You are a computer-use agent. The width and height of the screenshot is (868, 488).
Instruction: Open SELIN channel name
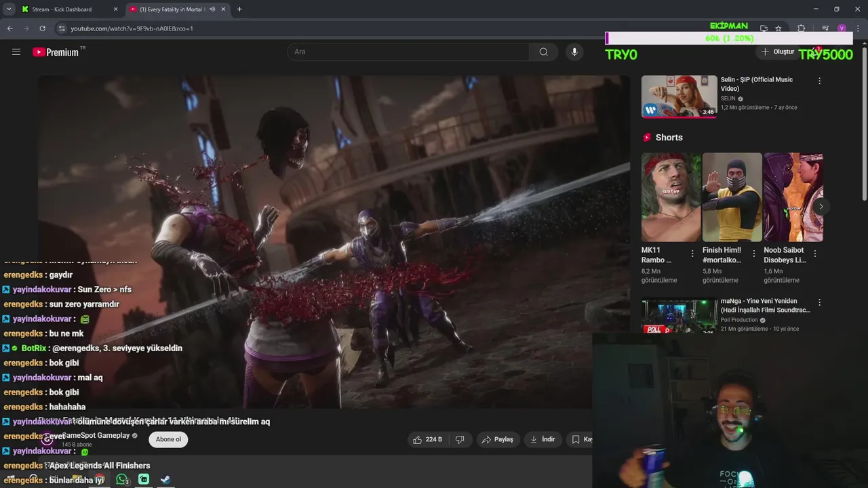(728, 98)
